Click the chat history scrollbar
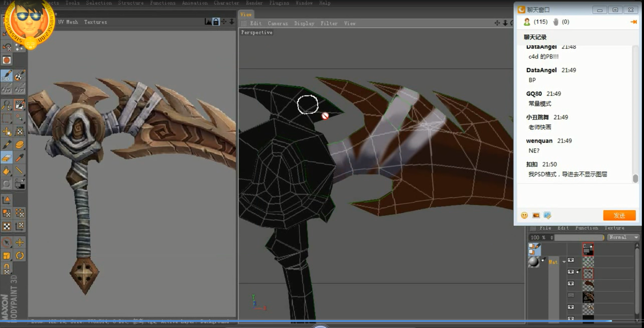This screenshot has height=328, width=644. point(635,179)
